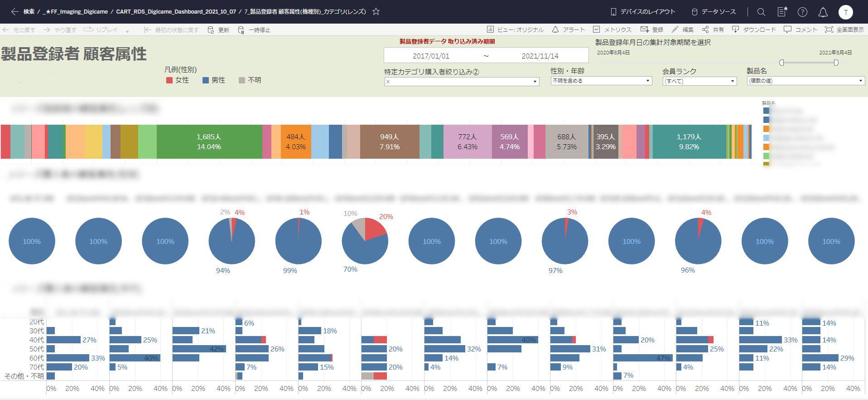868x400 pixels.
Task: Click the back arrow in top bar
Action: coord(14,12)
